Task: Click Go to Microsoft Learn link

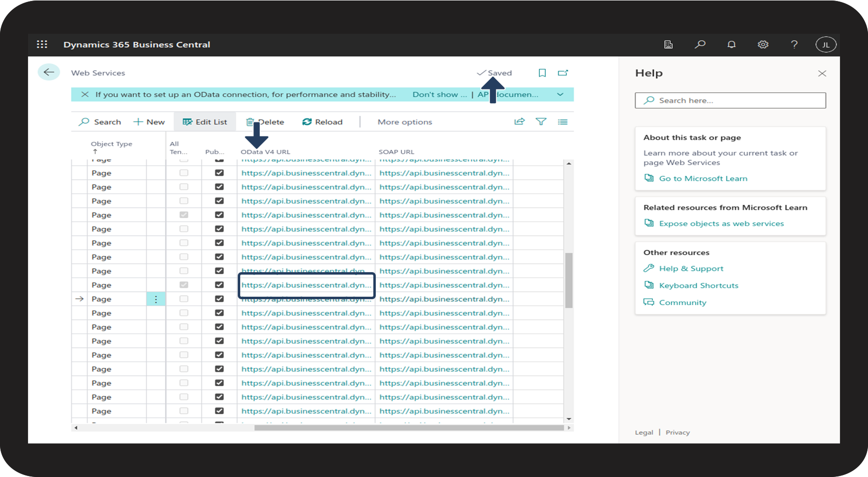Action: click(702, 178)
